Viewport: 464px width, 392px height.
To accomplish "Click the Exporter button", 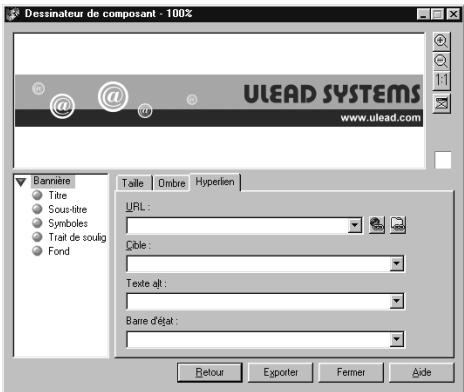I will click(x=280, y=372).
